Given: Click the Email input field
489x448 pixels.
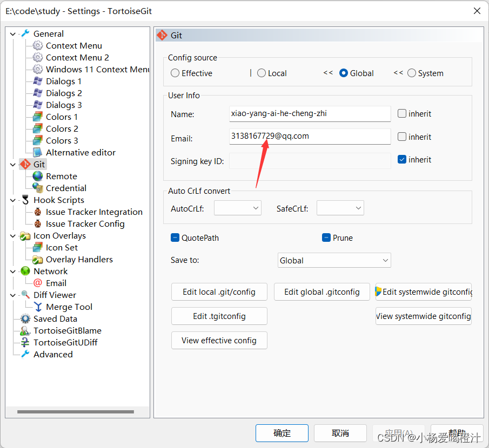Looking at the screenshot, I should coord(310,137).
